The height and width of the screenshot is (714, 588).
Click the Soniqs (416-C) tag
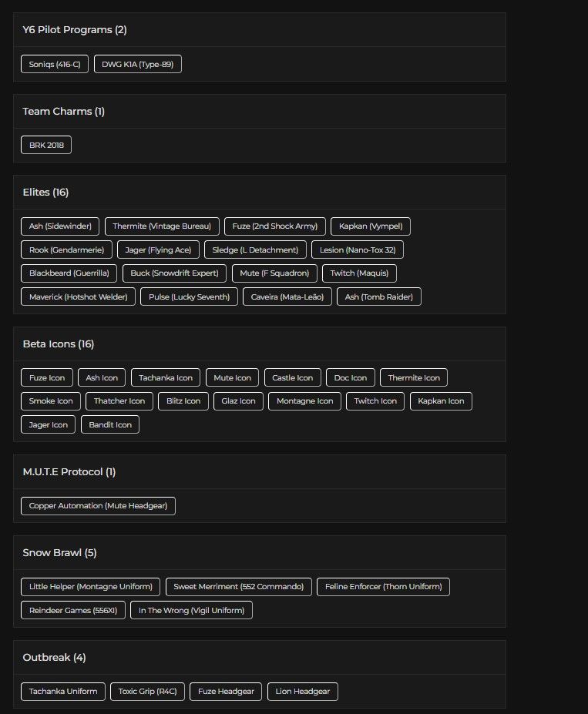55,64
